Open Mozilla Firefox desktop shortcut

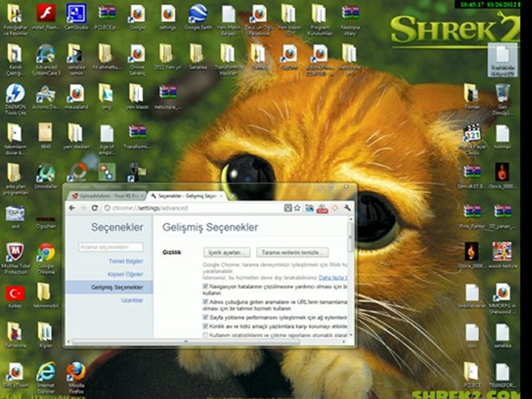[76, 378]
